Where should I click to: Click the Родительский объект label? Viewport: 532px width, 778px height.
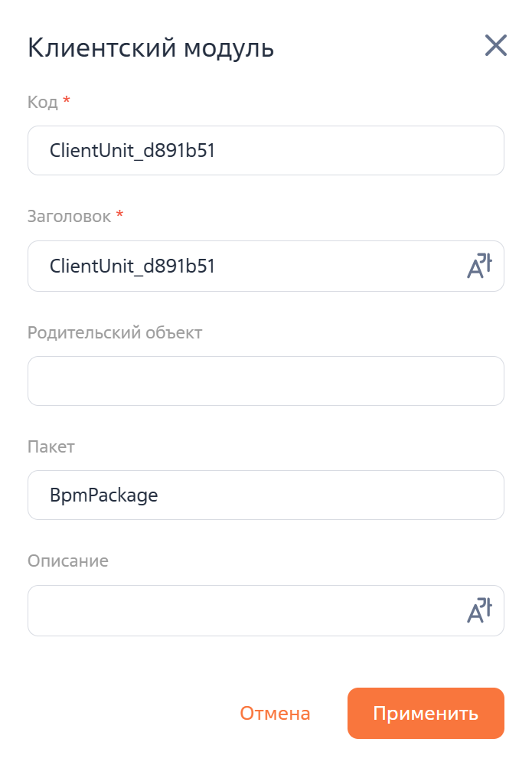coord(115,332)
